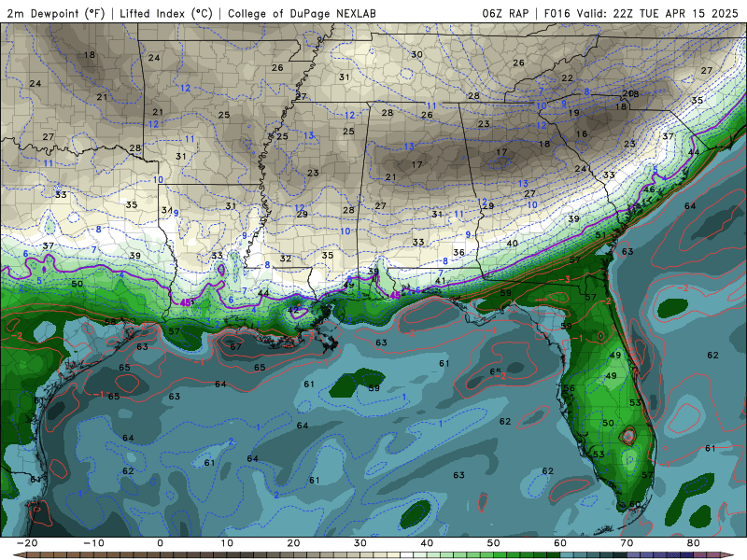Click the dewpoint value 22 in western North Carolina
The image size is (747, 560).
567,78
